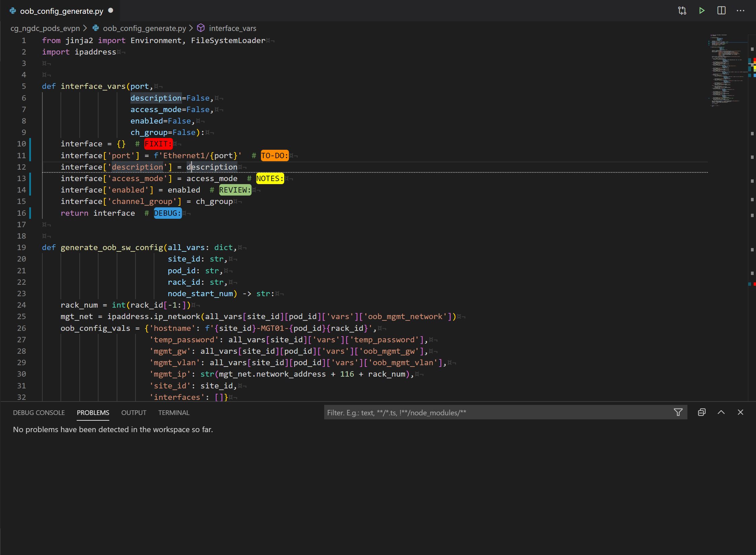
Task: Select the TERMINAL tab
Action: [x=174, y=413]
